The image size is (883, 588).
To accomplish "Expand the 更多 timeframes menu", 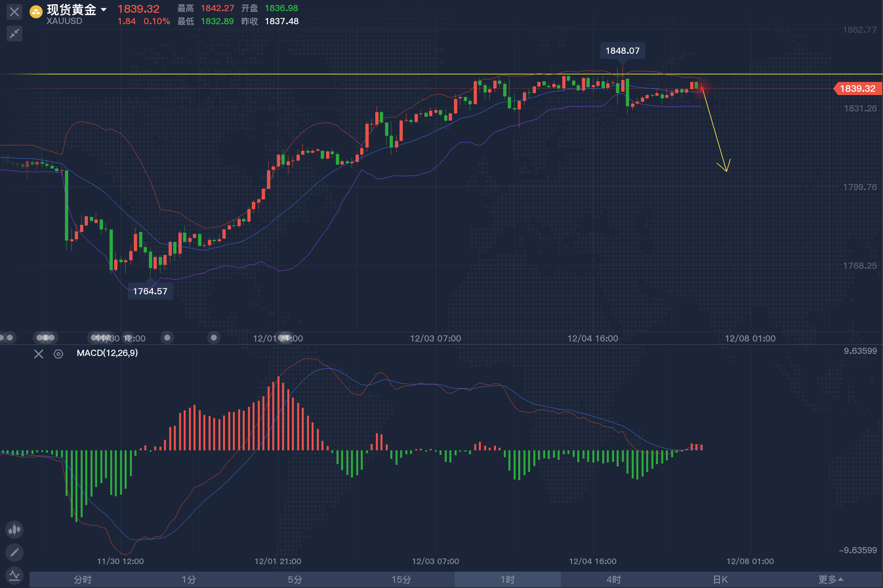I will coord(830,579).
